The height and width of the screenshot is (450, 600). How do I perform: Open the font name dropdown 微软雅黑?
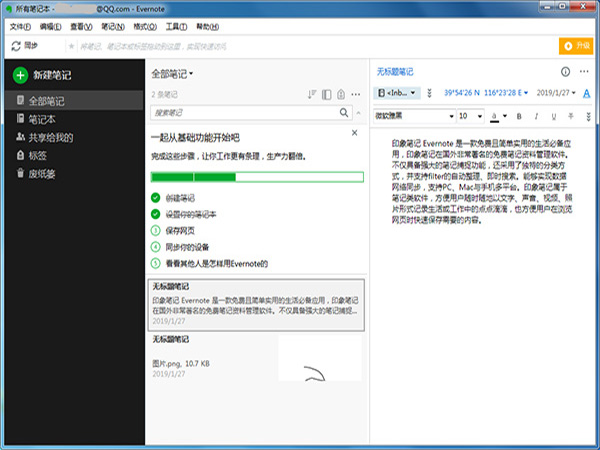[414, 116]
